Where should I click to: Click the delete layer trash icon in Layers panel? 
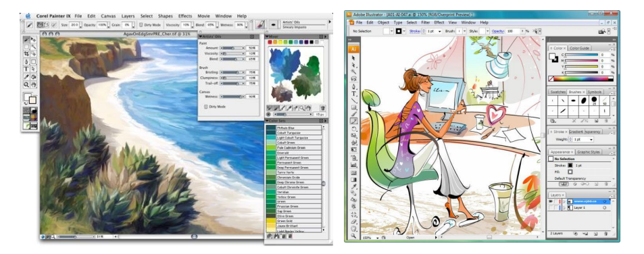605,234
